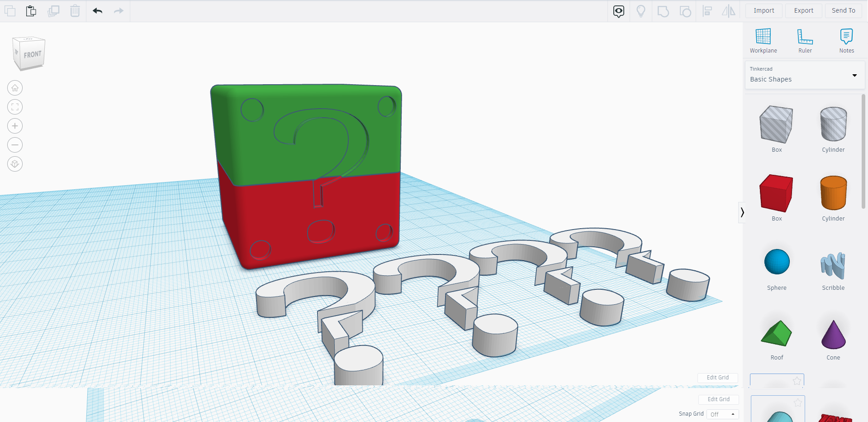Image resolution: width=868 pixels, height=422 pixels.
Task: Click the Mirror flip icon
Action: click(729, 11)
